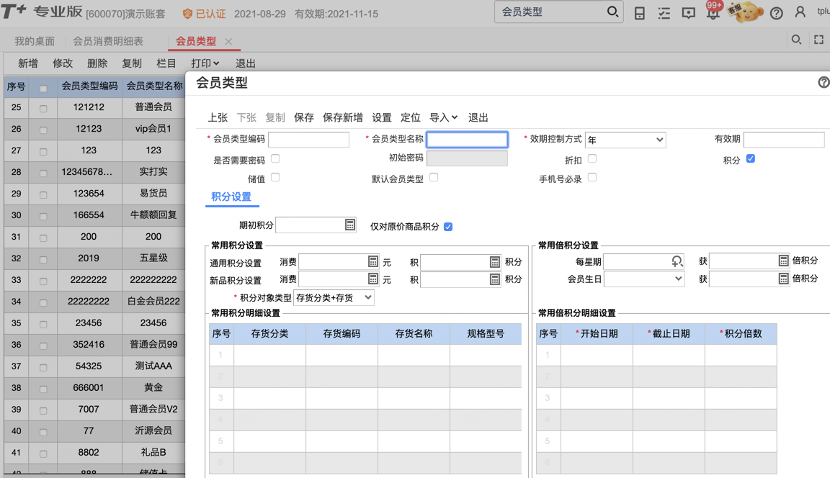This screenshot has width=830, height=478.
Task: Open calculator in 通用积分设置 积分 field
Action: [494, 261]
